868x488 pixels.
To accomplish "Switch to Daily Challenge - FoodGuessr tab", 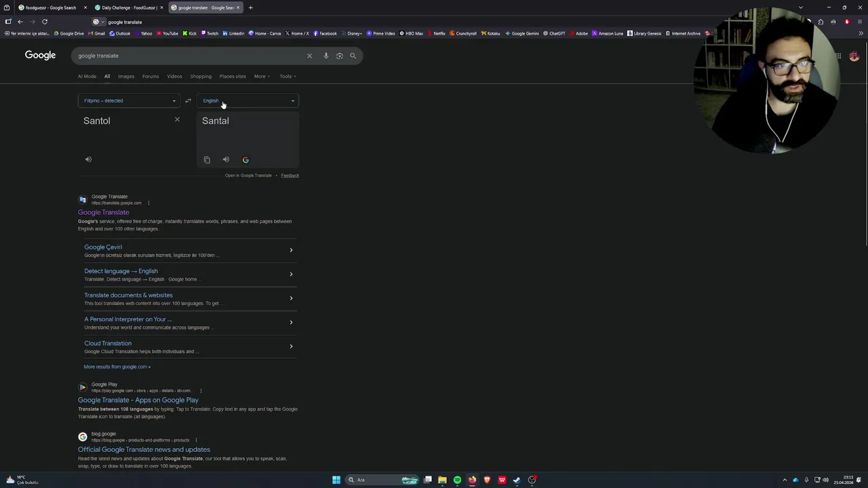I will [x=129, y=7].
